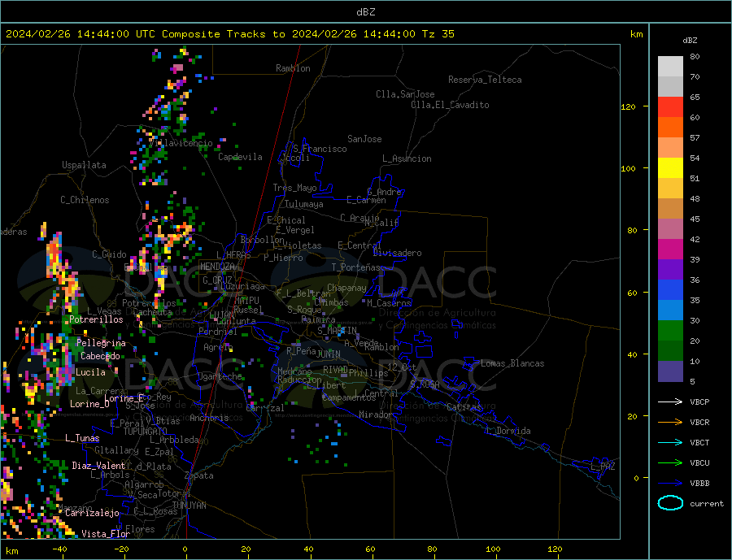
Task: Click the Ramblon label near top
Action: coord(293,68)
